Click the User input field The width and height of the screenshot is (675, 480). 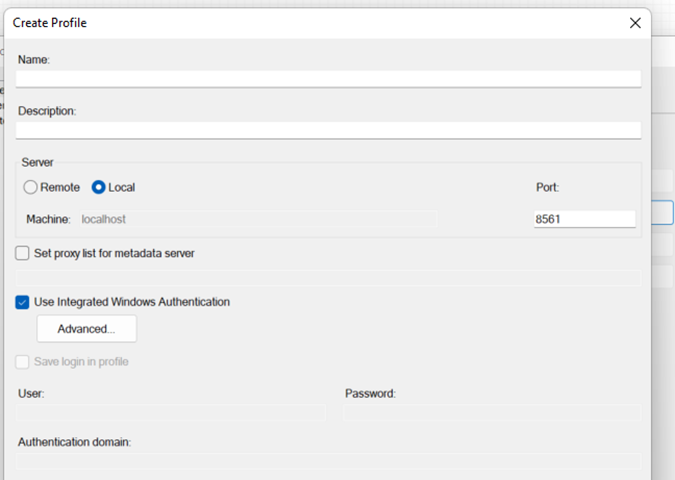170,412
